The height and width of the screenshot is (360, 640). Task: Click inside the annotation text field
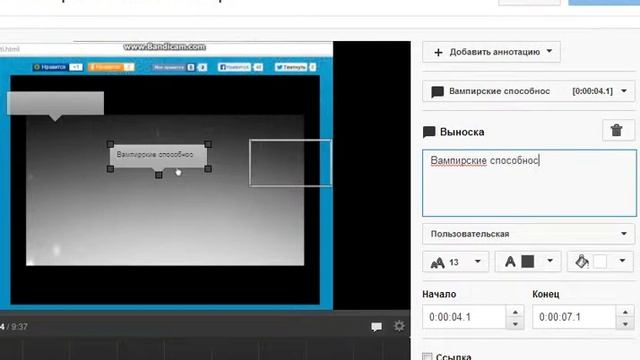click(x=529, y=183)
